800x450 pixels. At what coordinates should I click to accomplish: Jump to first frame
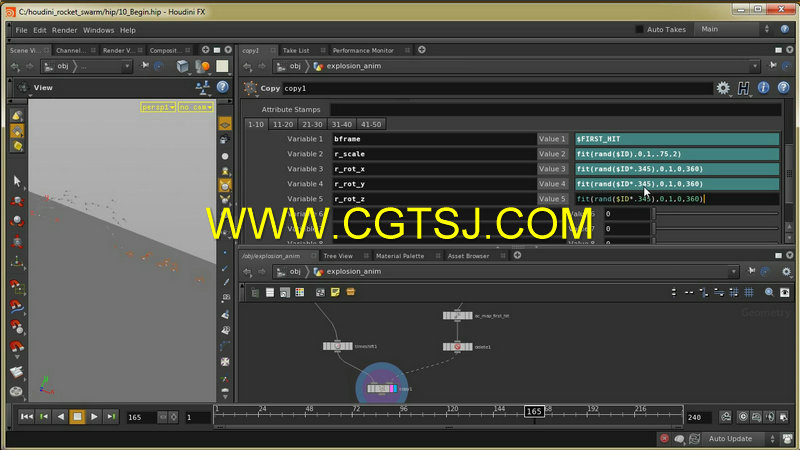[x=27, y=417]
